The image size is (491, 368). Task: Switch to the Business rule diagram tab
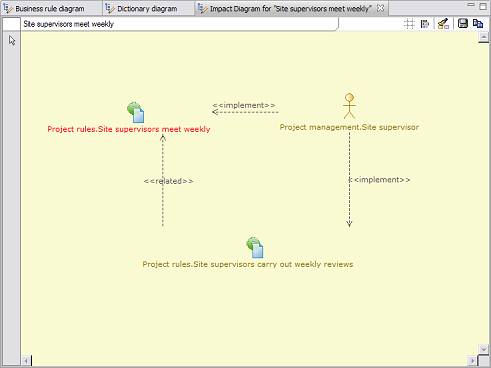coord(50,8)
